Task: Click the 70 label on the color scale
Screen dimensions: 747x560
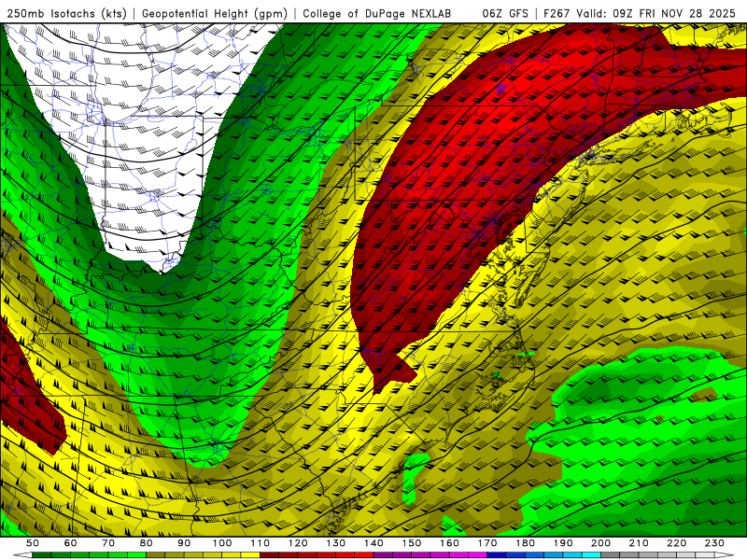Action: 108,543
